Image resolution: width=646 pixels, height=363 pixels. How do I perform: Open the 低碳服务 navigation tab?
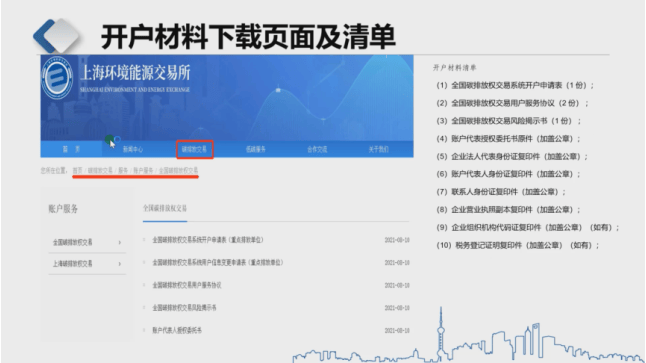pos(256,149)
